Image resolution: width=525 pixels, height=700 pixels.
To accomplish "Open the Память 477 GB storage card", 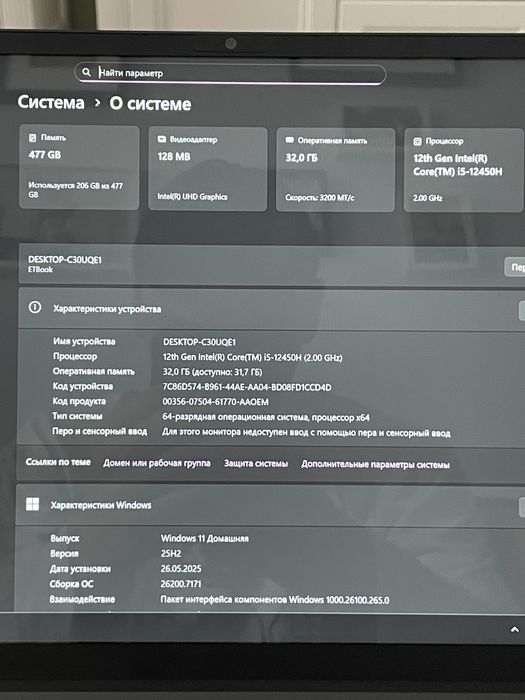I will [79, 167].
